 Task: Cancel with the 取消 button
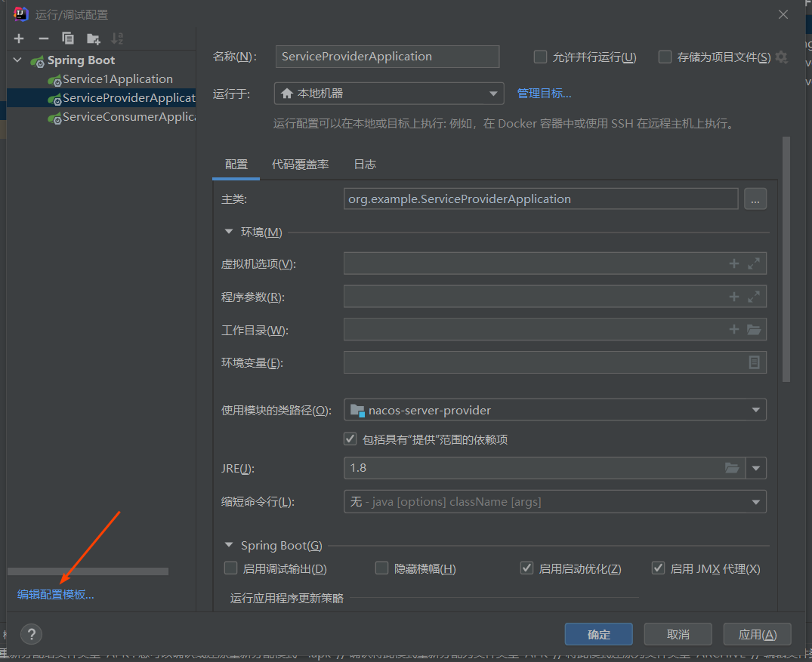tap(678, 634)
